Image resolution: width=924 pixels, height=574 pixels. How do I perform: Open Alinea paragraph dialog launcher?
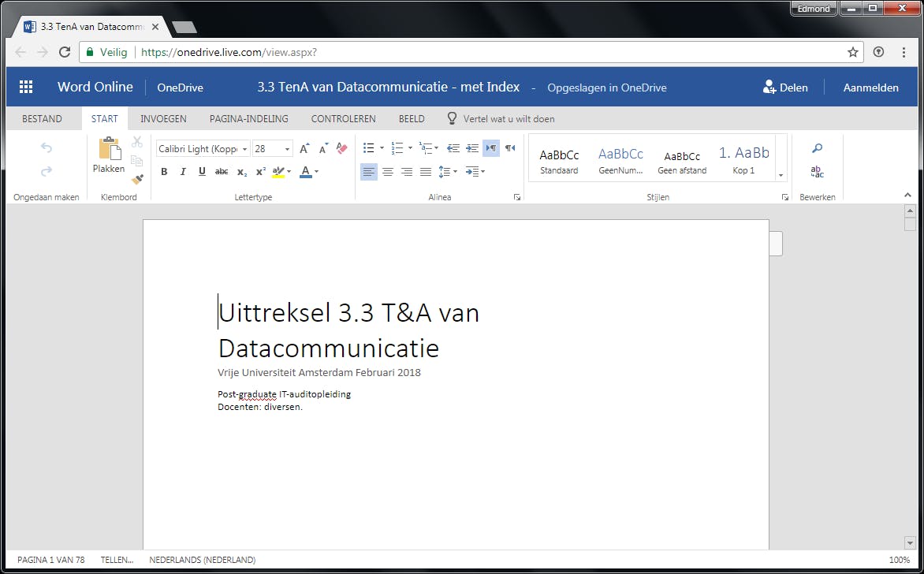[517, 197]
